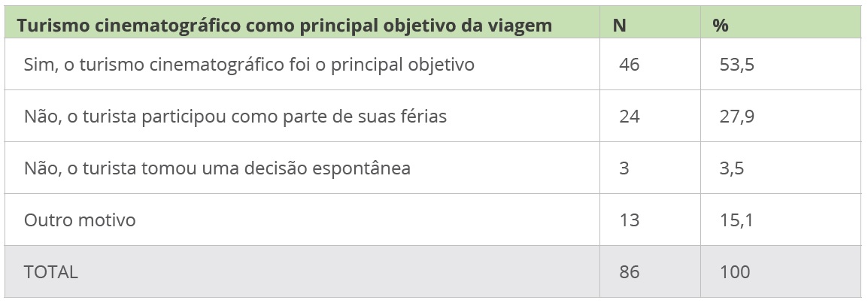Select the 'Outro motivo' row label

80,220
